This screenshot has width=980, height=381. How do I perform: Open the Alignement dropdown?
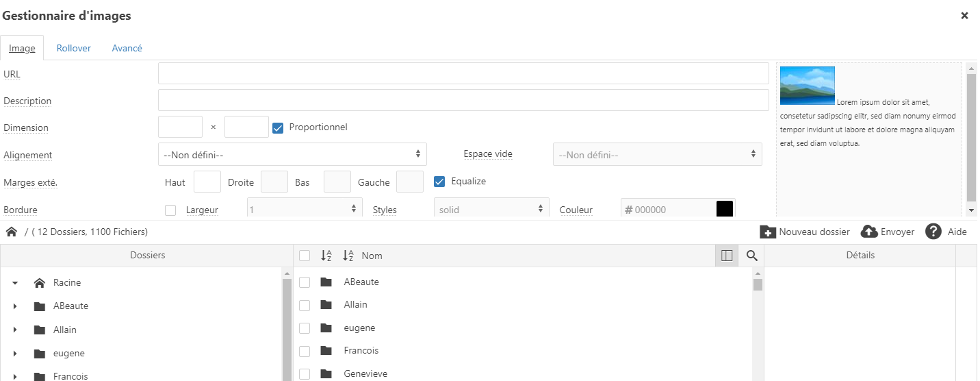[292, 155]
